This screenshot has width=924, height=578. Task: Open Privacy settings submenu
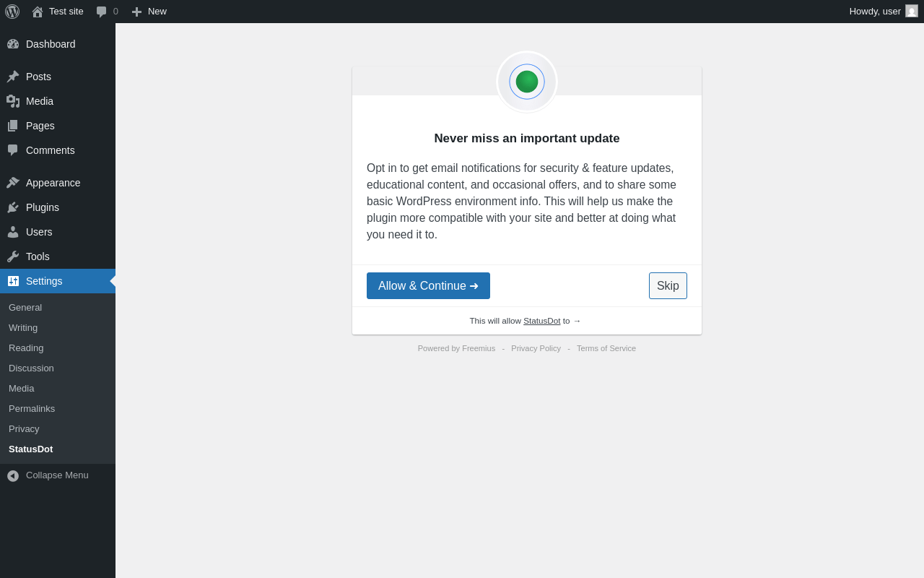click(24, 428)
